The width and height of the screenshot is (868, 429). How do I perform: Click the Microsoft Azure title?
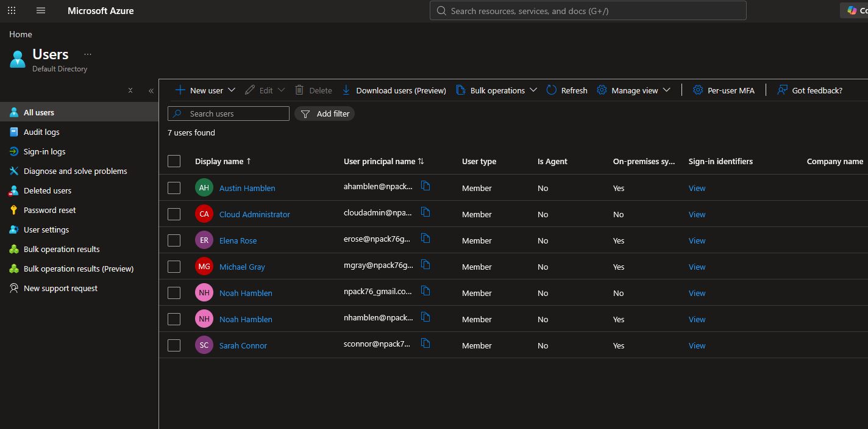pos(101,10)
